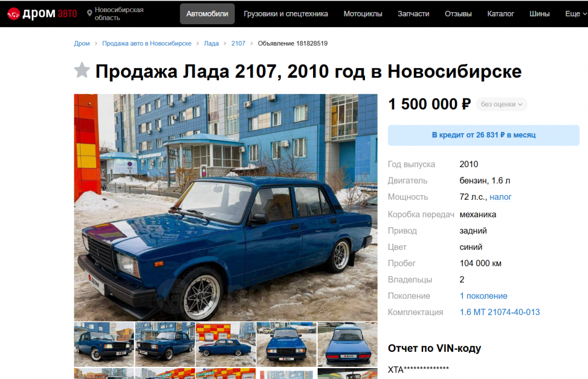Screen dimensions: 588x379
Task: Open the main blue Lada photo
Action: point(225,207)
